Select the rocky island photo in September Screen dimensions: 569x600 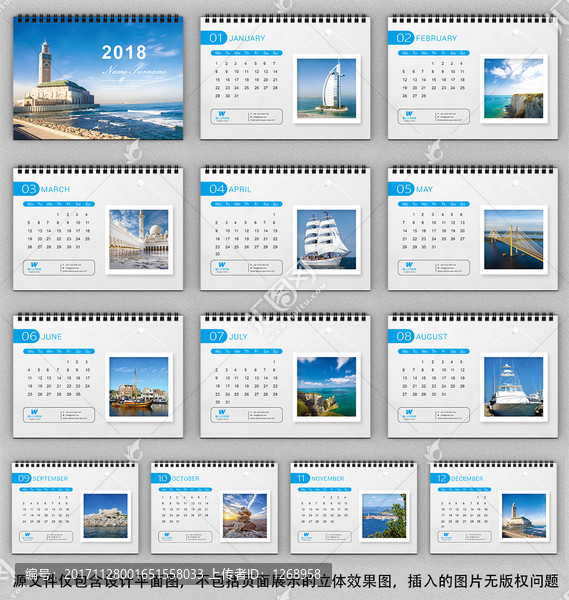[x=106, y=516]
